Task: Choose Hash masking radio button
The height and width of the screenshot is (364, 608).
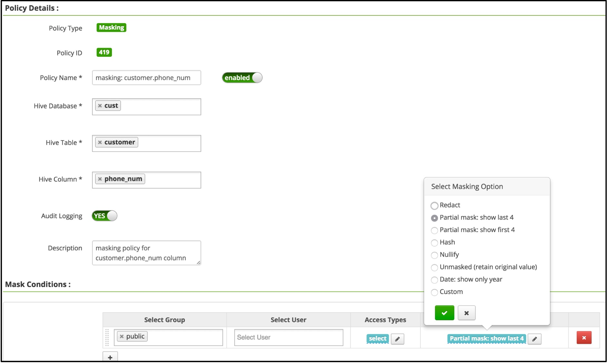Action: pyautogui.click(x=435, y=243)
